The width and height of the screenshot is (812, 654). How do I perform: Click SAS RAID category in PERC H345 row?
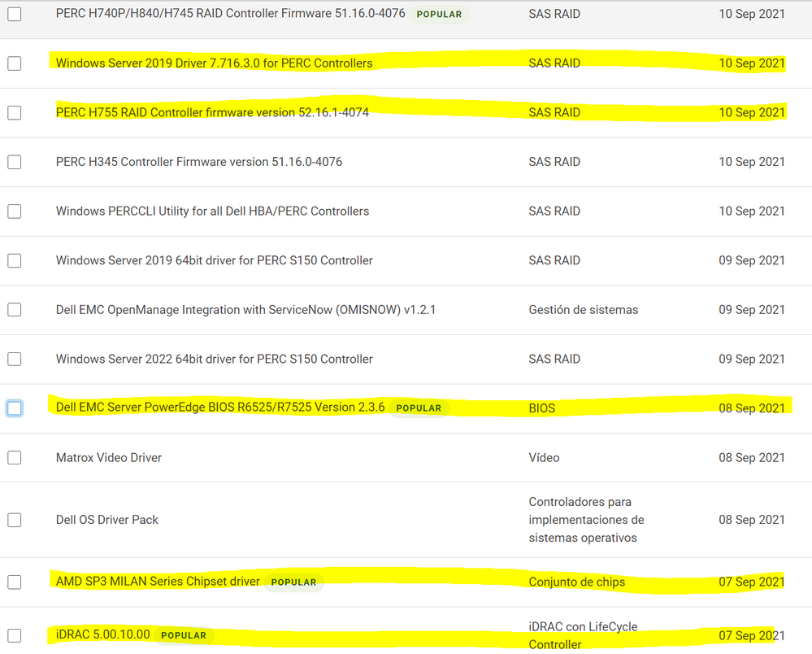click(x=554, y=162)
